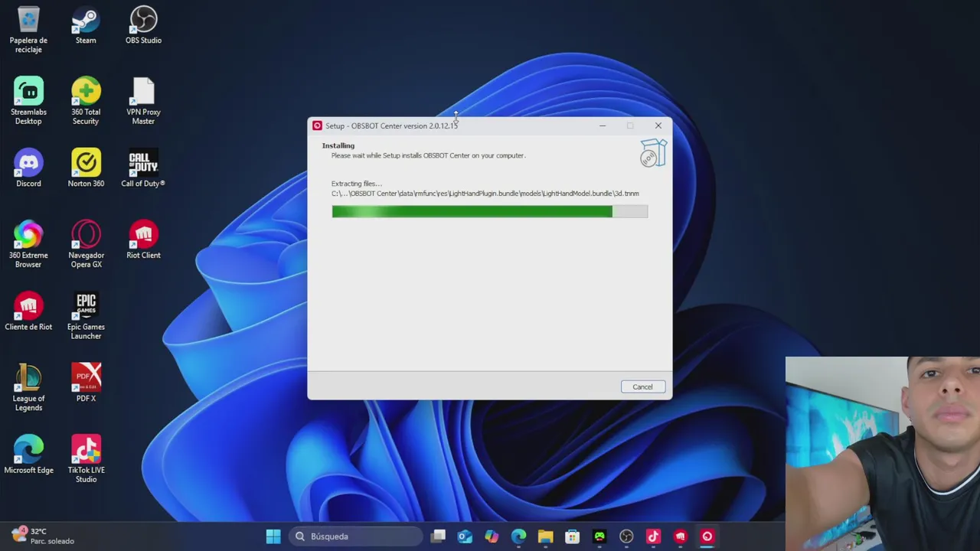
Task: Open the green game controller taskbar app
Action: click(599, 536)
